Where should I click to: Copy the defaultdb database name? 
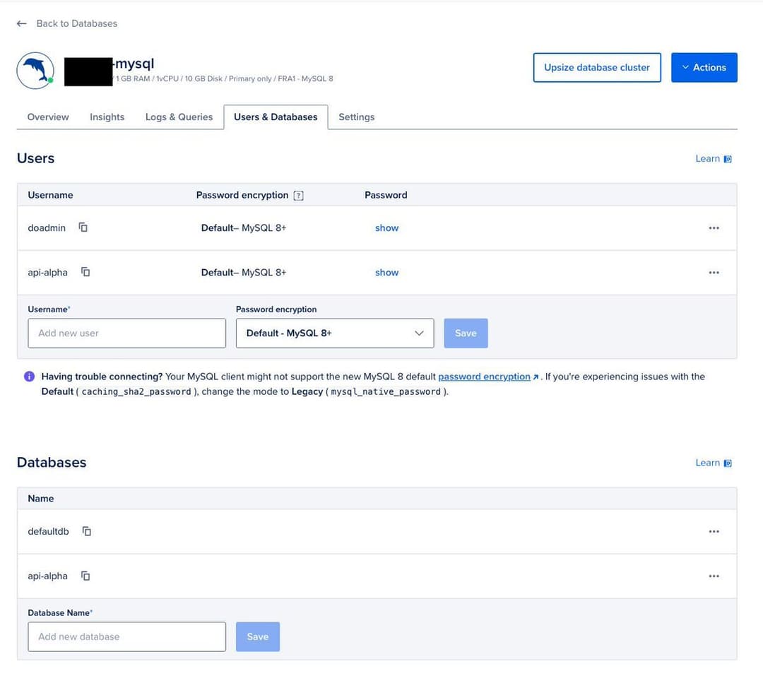click(87, 531)
